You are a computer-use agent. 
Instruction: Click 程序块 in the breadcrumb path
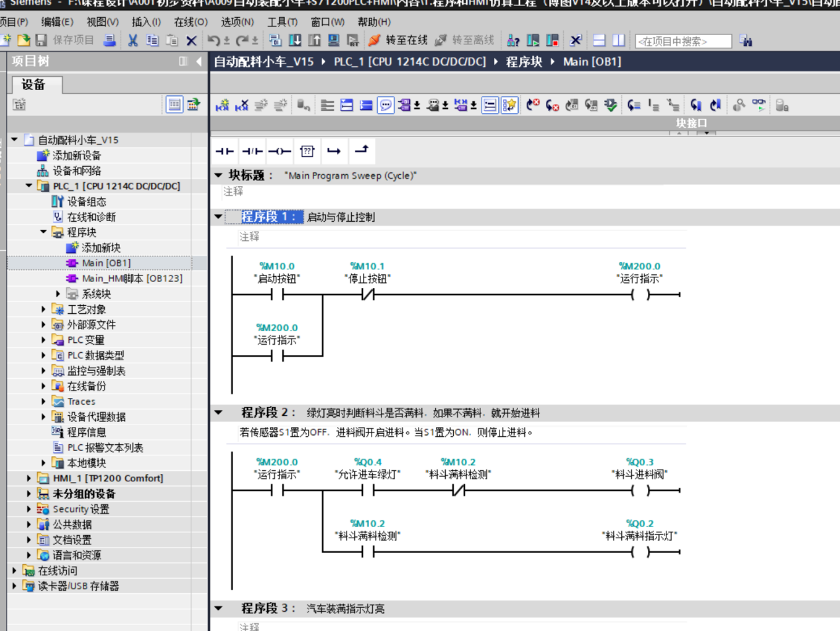[524, 62]
